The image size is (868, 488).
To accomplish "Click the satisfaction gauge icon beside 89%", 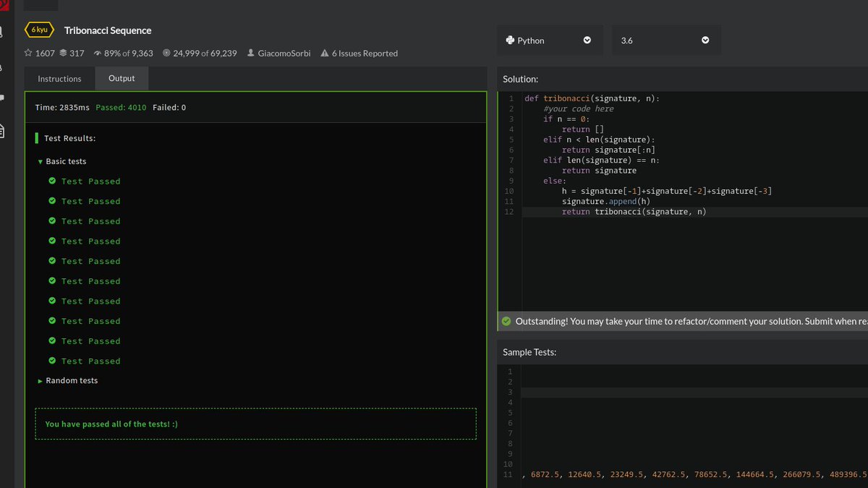I will 98,53.
